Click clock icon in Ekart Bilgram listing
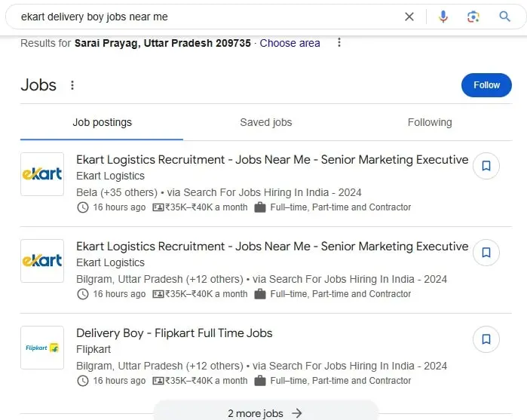This screenshot has height=420, width=527. (83, 294)
